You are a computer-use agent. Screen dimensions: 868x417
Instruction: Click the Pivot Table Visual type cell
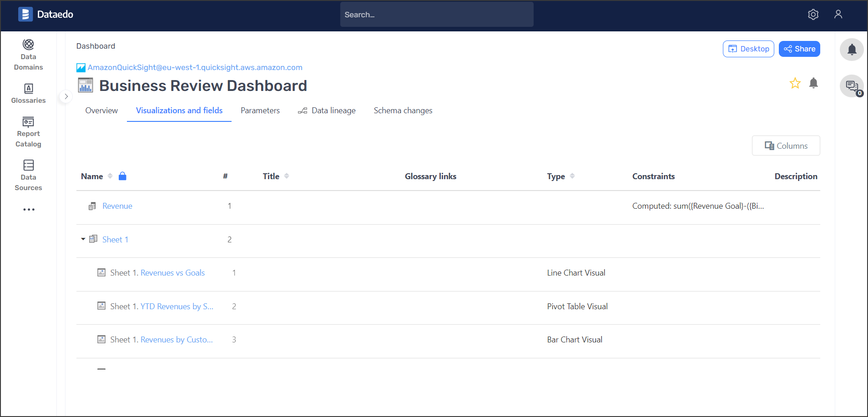(577, 306)
